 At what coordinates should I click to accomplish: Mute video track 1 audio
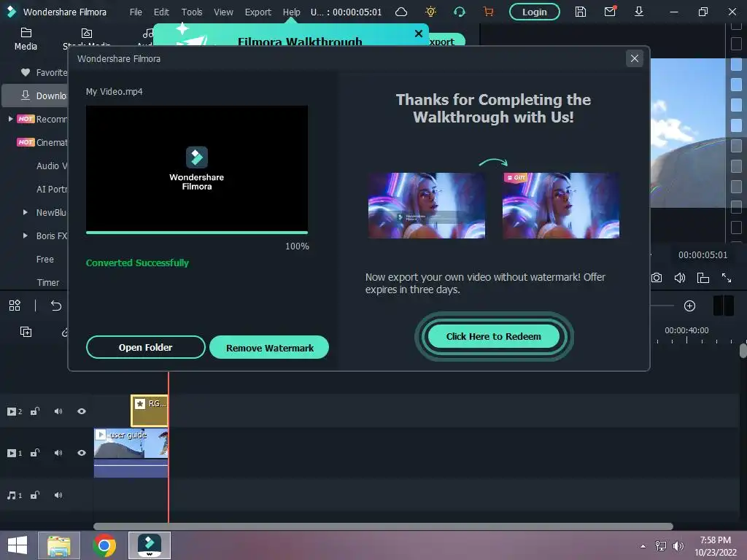58,453
